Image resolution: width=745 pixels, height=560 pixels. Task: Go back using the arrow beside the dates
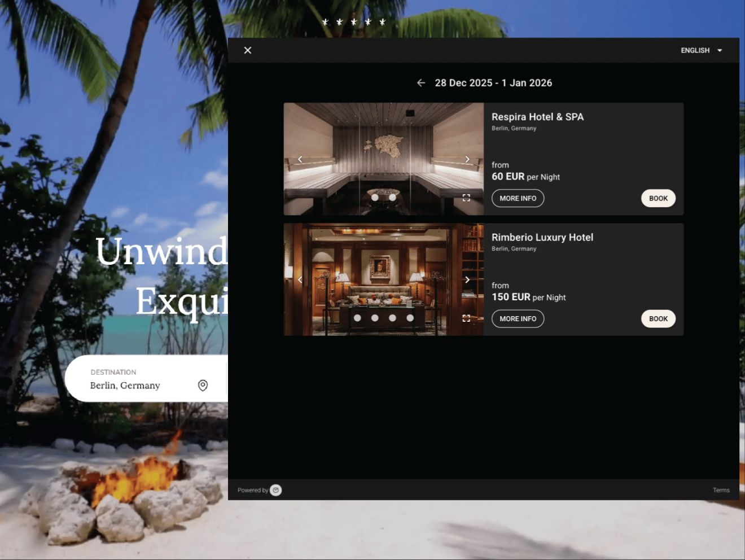pyautogui.click(x=421, y=83)
